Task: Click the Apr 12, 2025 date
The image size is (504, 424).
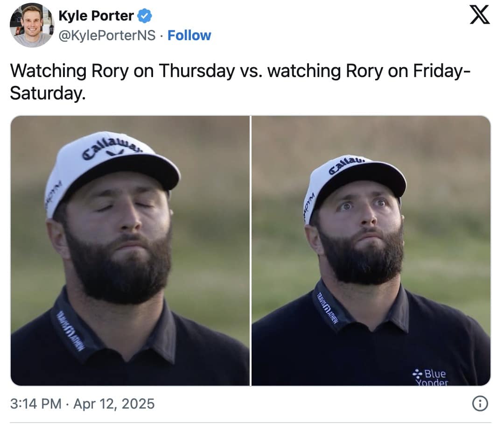Action: click(113, 403)
